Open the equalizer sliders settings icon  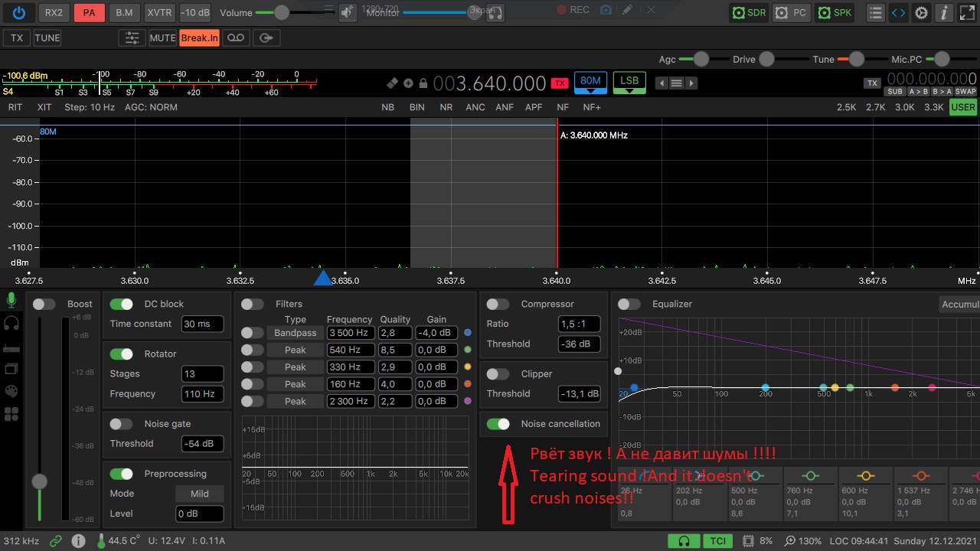[132, 37]
